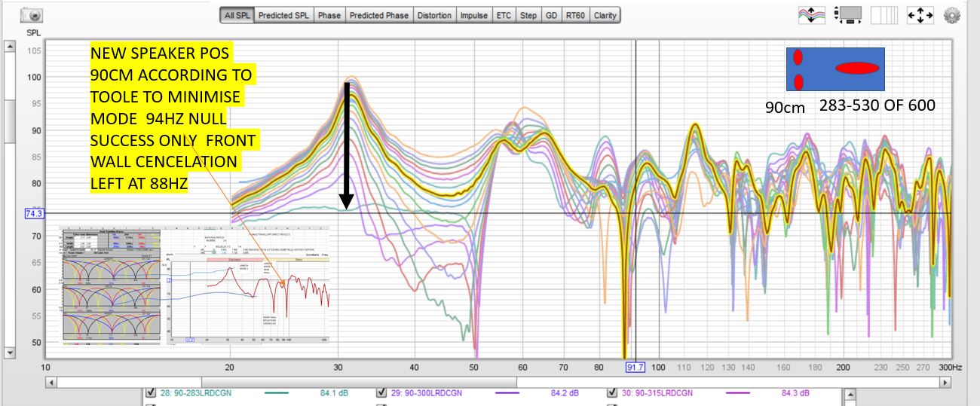The width and height of the screenshot is (980, 406).
Task: Select the GD tab
Action: (x=551, y=15)
